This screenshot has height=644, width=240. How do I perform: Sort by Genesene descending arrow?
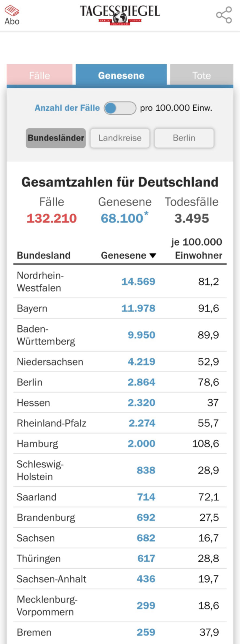153,256
